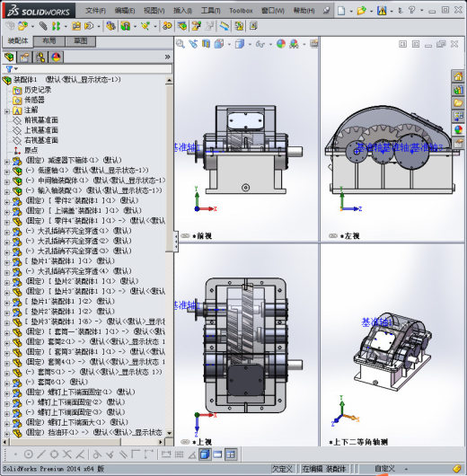Open the 工具(T) menu
This screenshot has height=476, width=467.
(x=210, y=11)
